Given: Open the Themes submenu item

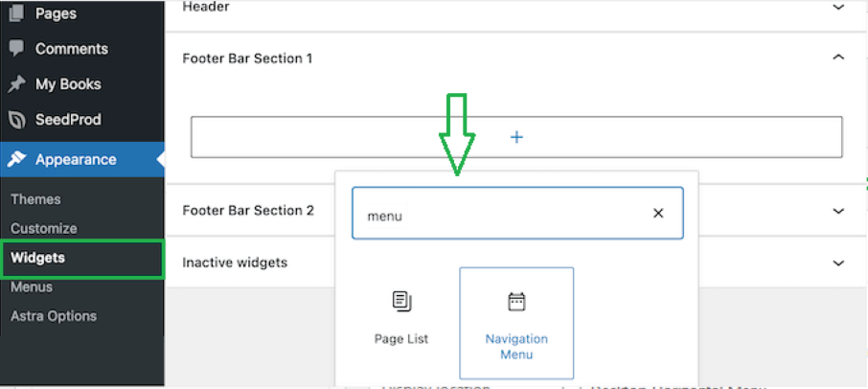Looking at the screenshot, I should [35, 199].
